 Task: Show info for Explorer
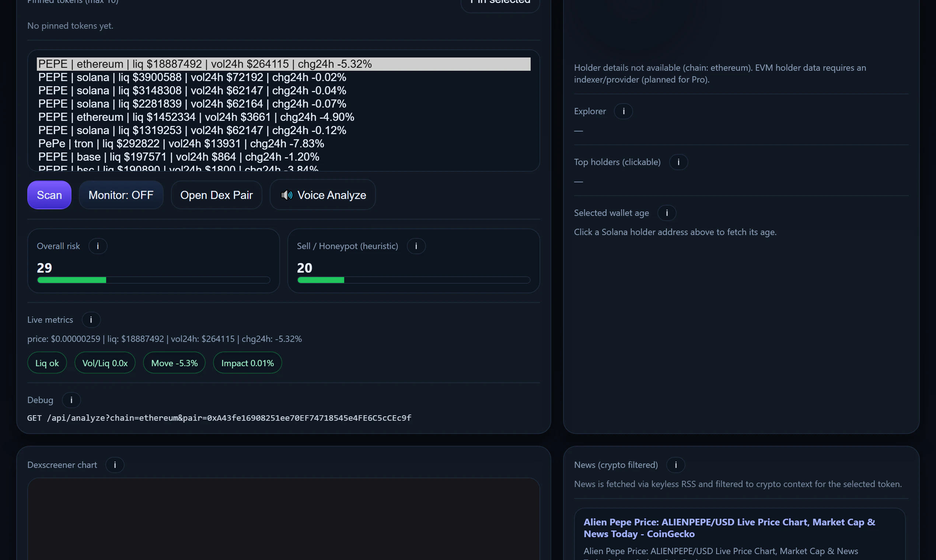click(624, 111)
